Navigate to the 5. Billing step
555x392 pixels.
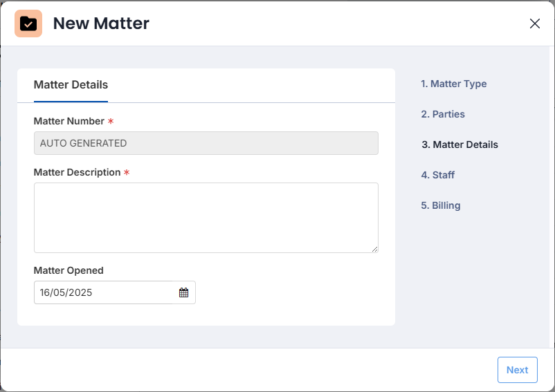click(x=441, y=205)
